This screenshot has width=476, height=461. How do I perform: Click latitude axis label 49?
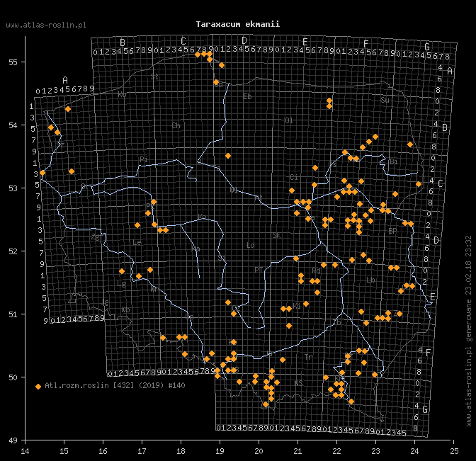[x=13, y=440]
